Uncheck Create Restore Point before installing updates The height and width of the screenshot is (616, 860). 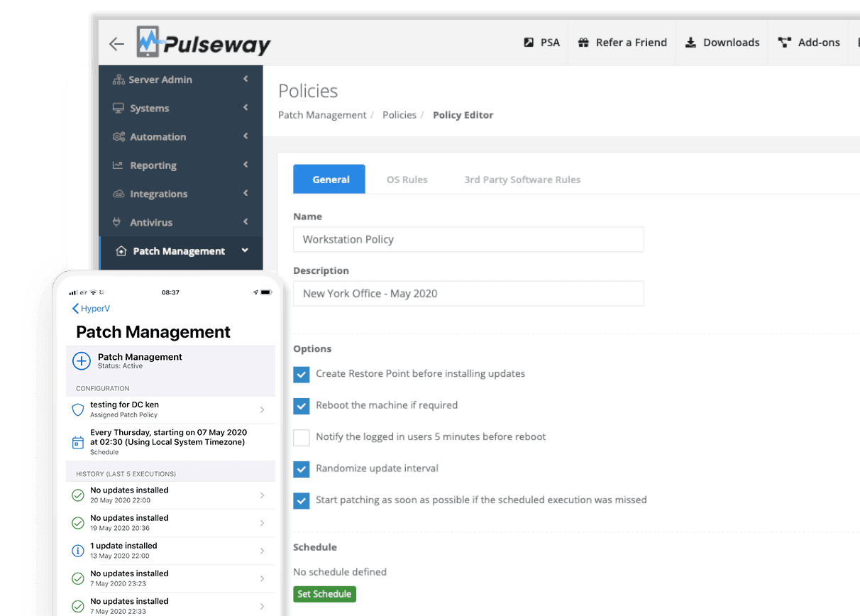pos(301,374)
